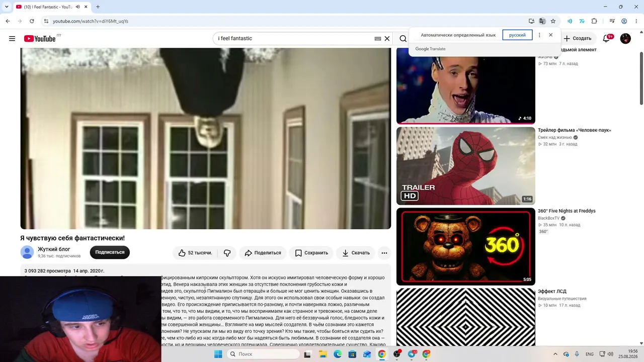Open YouTube notifications bell
The height and width of the screenshot is (362, 644).
606,39
